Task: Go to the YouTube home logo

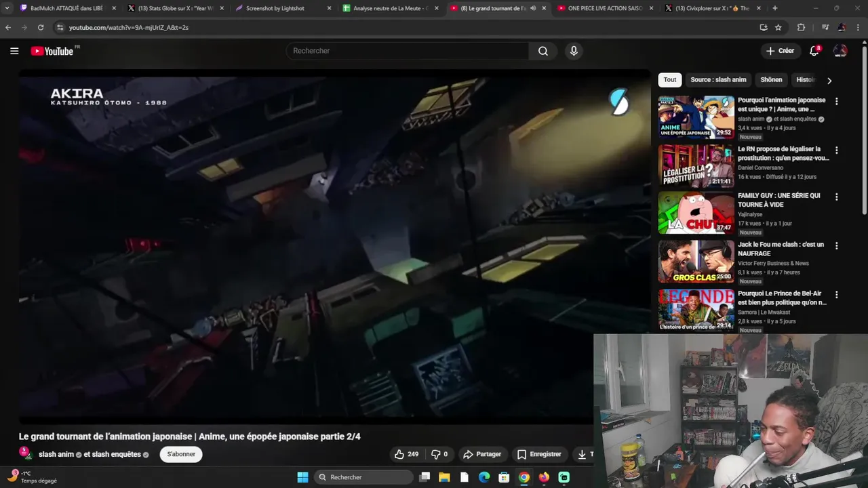Action: click(x=52, y=51)
